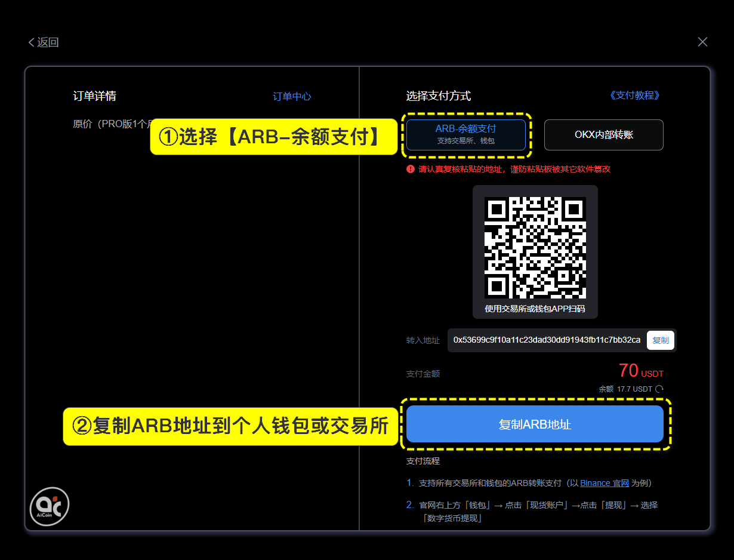Click step 2 现货账户 instruction text
The height and width of the screenshot is (560, 734).
pos(538,511)
